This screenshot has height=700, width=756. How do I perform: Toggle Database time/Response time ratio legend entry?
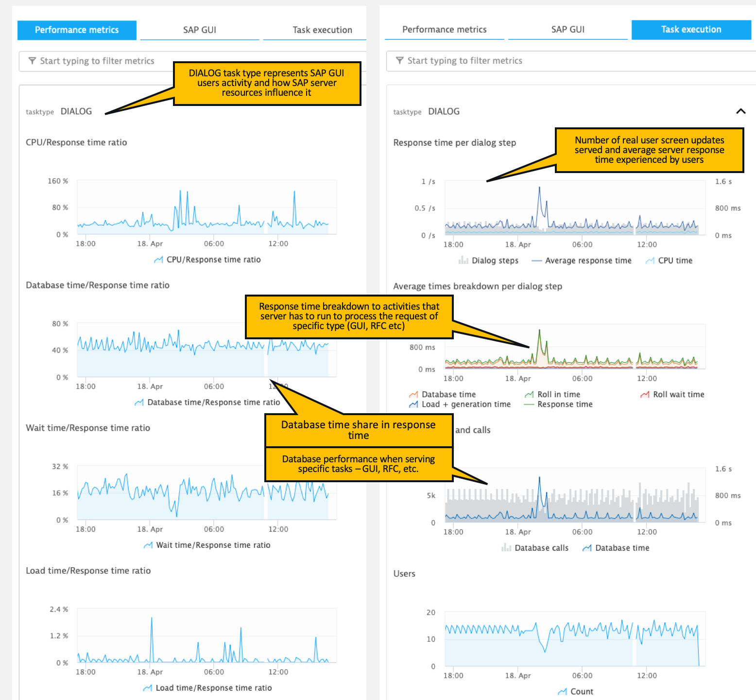click(x=207, y=402)
